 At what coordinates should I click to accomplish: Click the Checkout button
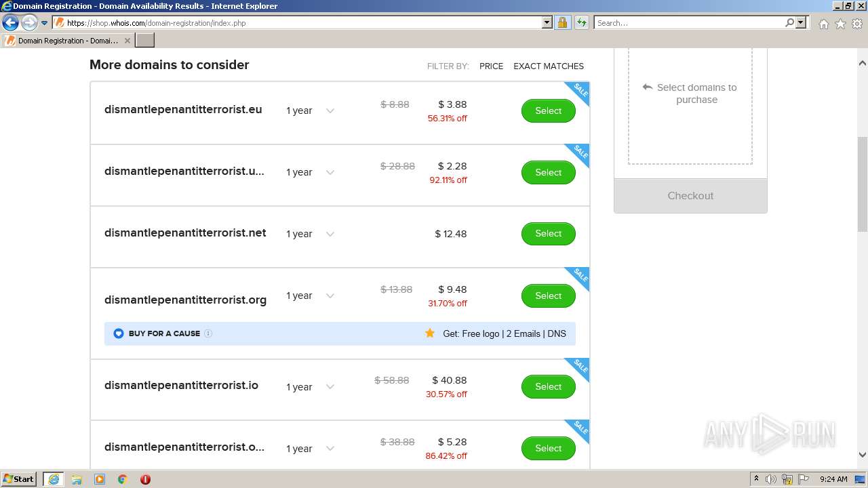(690, 196)
